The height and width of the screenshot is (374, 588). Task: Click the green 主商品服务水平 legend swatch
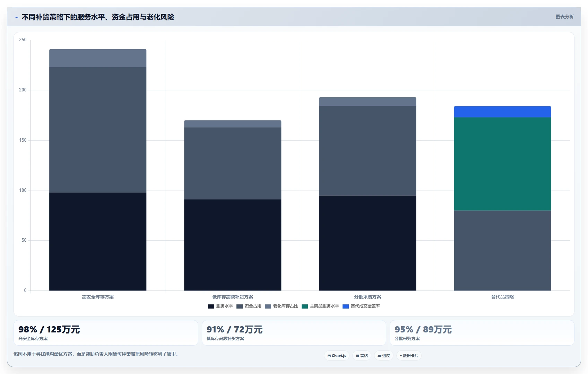coord(305,306)
